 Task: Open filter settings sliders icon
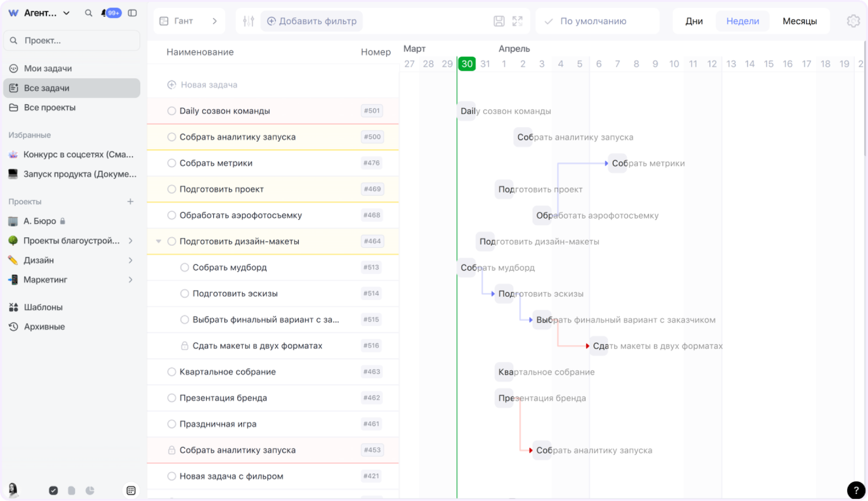pyautogui.click(x=248, y=21)
